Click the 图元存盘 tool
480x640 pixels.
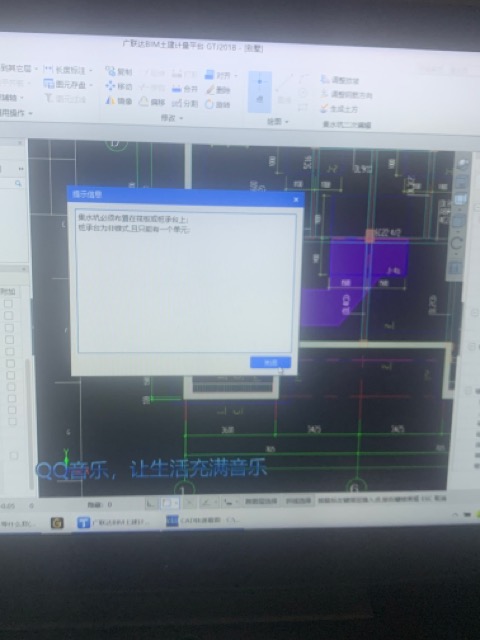click(65, 84)
